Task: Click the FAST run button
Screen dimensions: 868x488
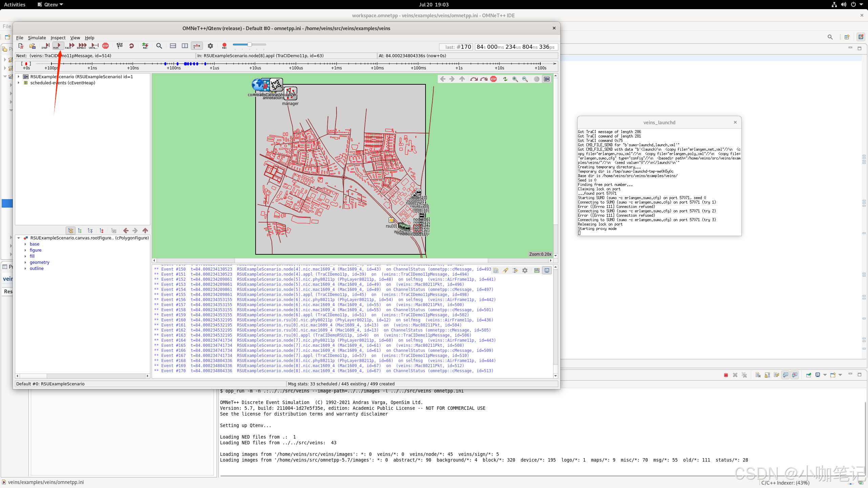Action: coord(70,46)
